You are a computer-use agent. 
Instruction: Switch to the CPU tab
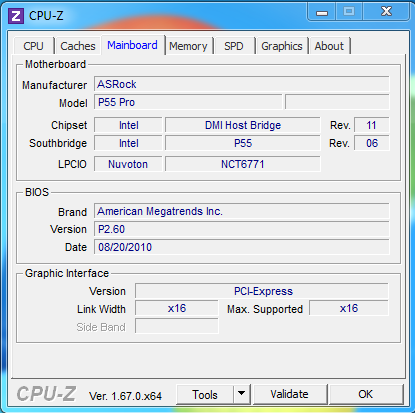point(33,46)
